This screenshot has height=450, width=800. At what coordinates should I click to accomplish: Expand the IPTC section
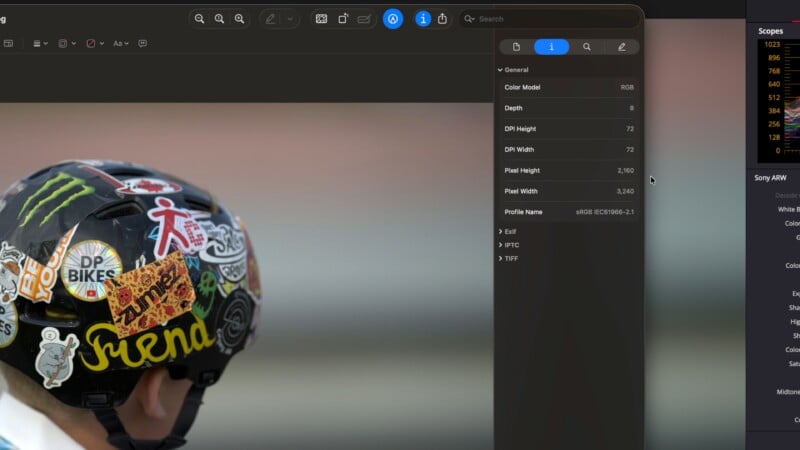click(x=501, y=245)
